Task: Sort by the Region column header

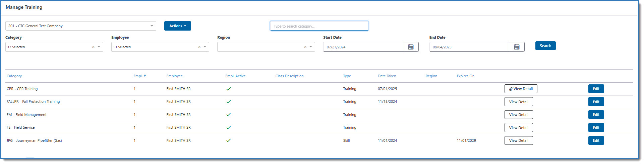Action: (x=431, y=76)
